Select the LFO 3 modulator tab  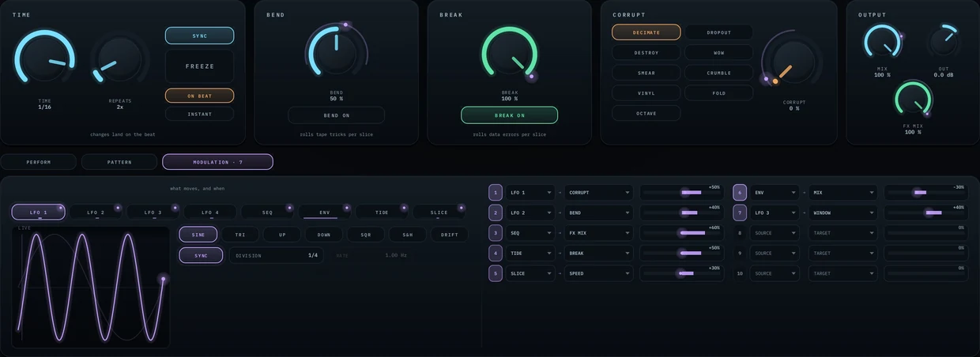[153, 212]
